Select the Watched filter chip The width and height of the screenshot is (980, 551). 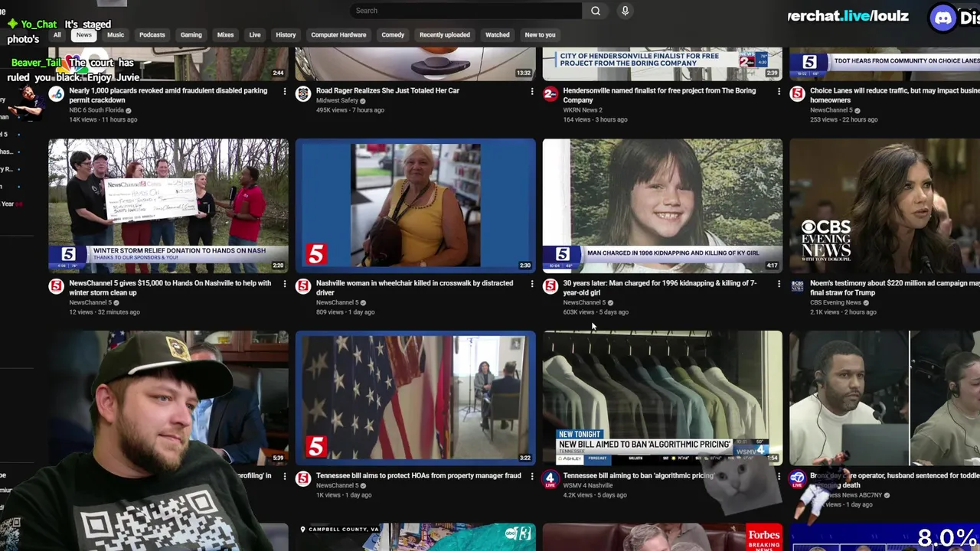(x=497, y=34)
